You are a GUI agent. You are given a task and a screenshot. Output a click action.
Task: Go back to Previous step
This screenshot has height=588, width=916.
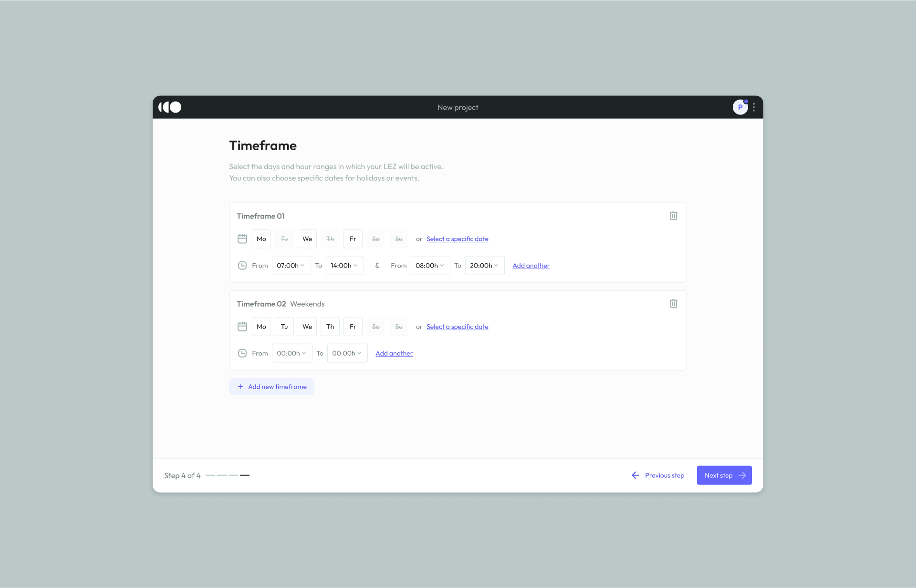point(658,475)
